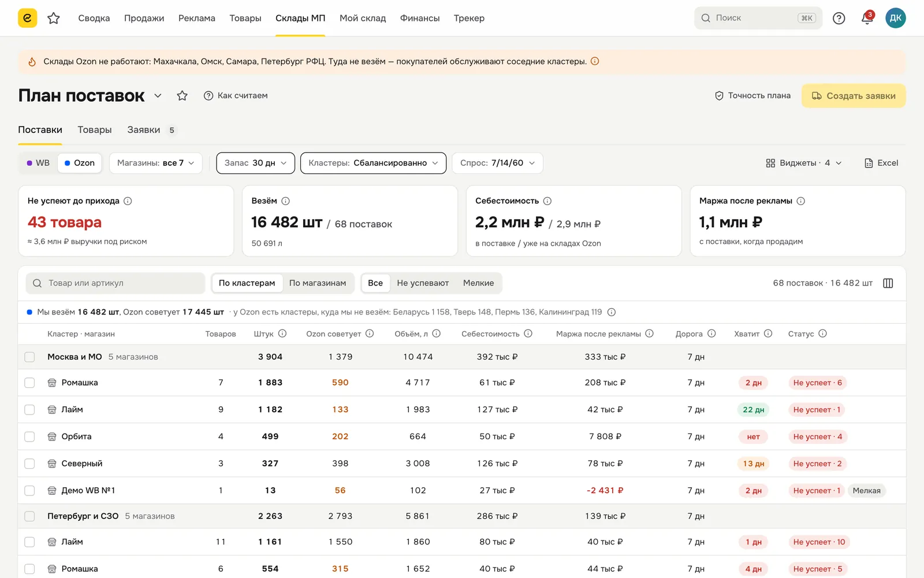This screenshot has width=924, height=578.
Task: Open Мой склад menu item
Action: pos(363,18)
